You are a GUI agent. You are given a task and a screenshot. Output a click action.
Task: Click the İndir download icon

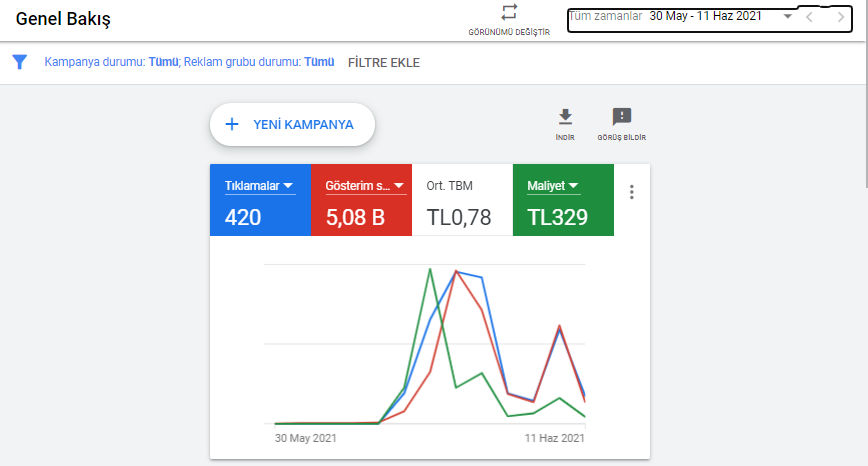click(x=565, y=117)
